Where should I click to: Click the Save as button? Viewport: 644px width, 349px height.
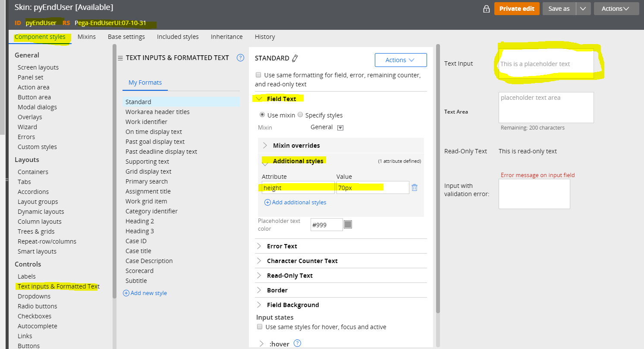coord(559,8)
